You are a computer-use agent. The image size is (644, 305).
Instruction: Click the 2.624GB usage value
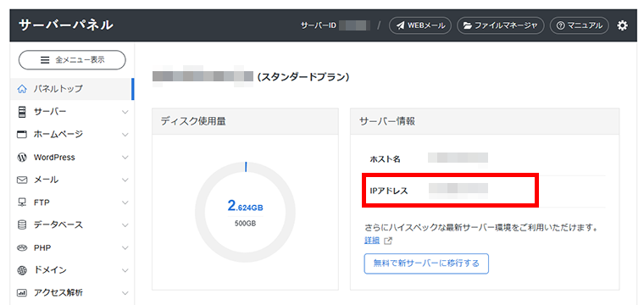245,207
